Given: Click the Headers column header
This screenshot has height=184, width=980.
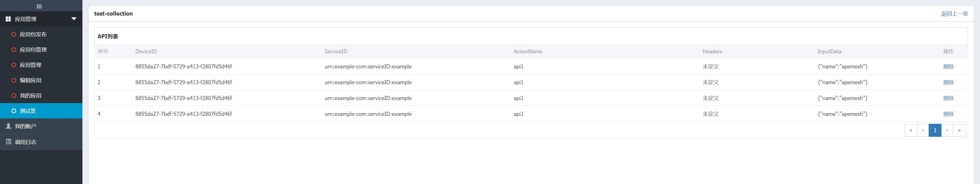Looking at the screenshot, I should tap(712, 51).
